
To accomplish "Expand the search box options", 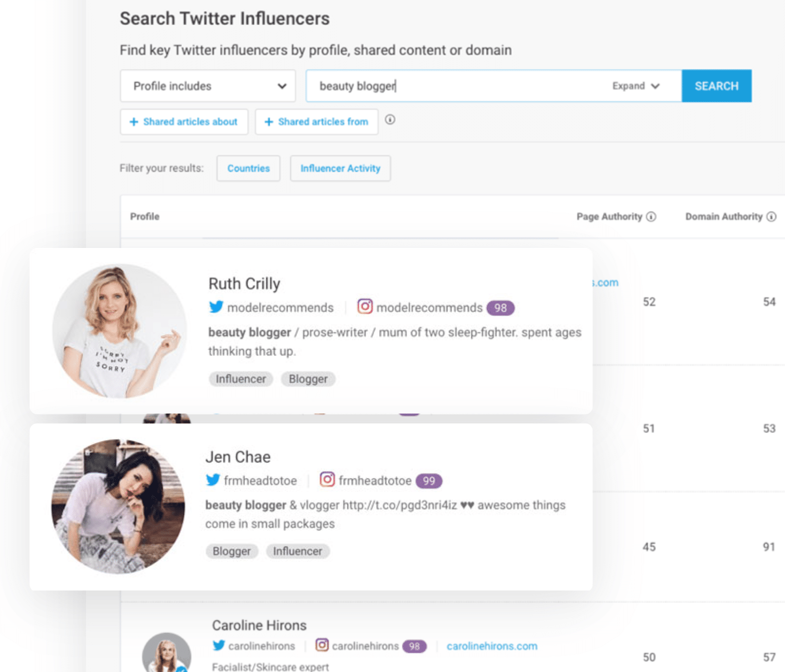I will click(635, 86).
